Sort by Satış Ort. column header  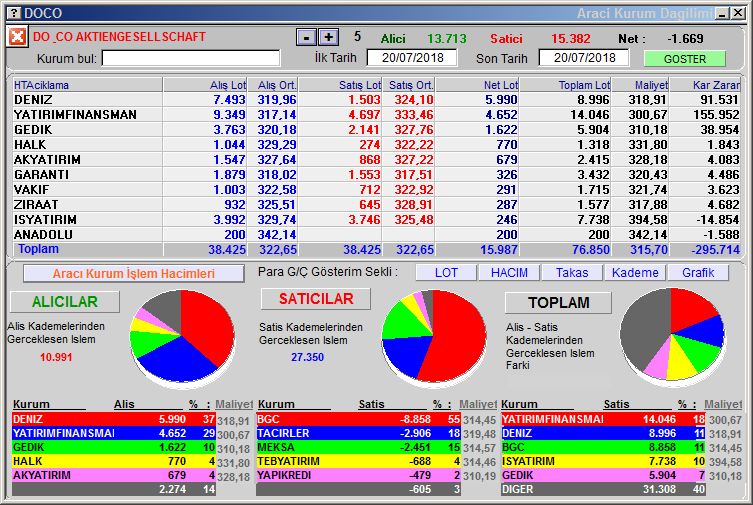[409, 85]
